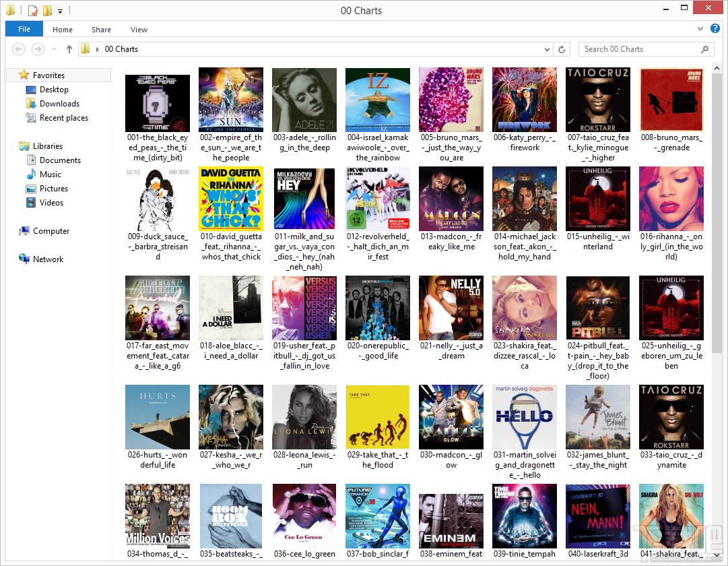The width and height of the screenshot is (728, 566).
Task: Click the vertical scrollbar thumb
Action: point(717,214)
